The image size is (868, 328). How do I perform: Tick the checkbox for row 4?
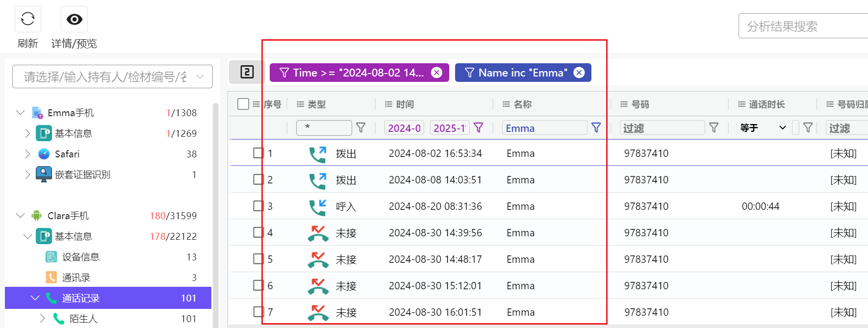coord(258,232)
